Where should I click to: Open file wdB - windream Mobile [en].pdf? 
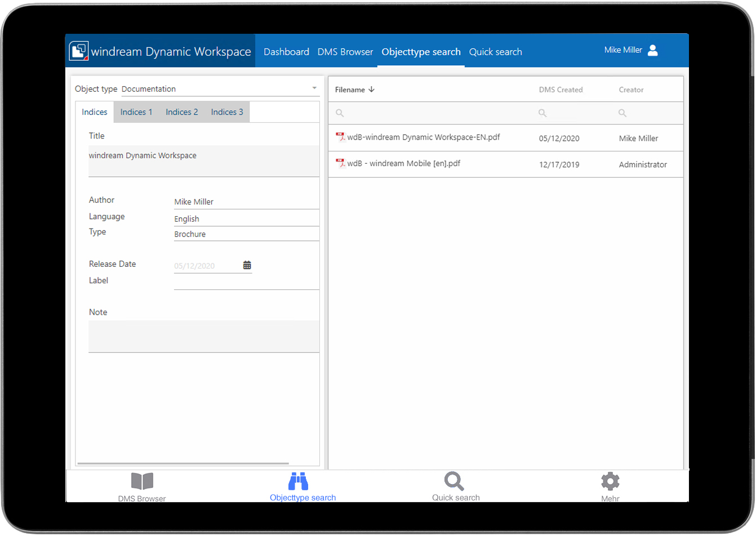coord(403,163)
